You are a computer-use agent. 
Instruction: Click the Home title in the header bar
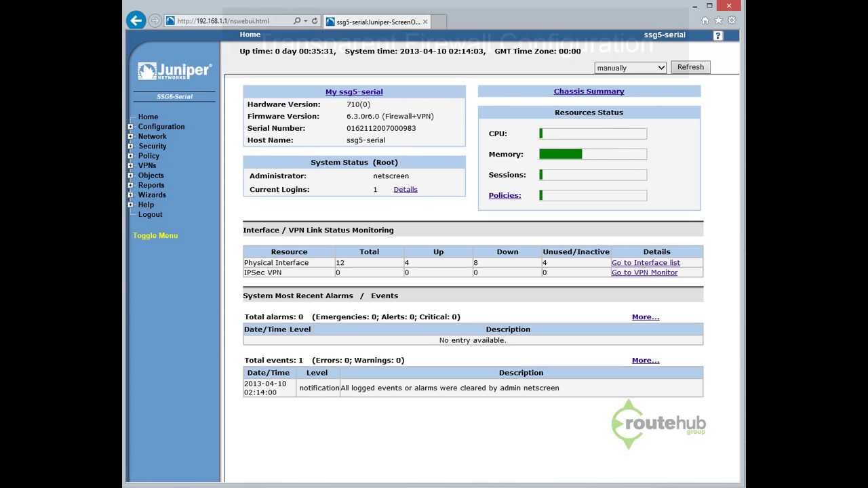tap(250, 35)
